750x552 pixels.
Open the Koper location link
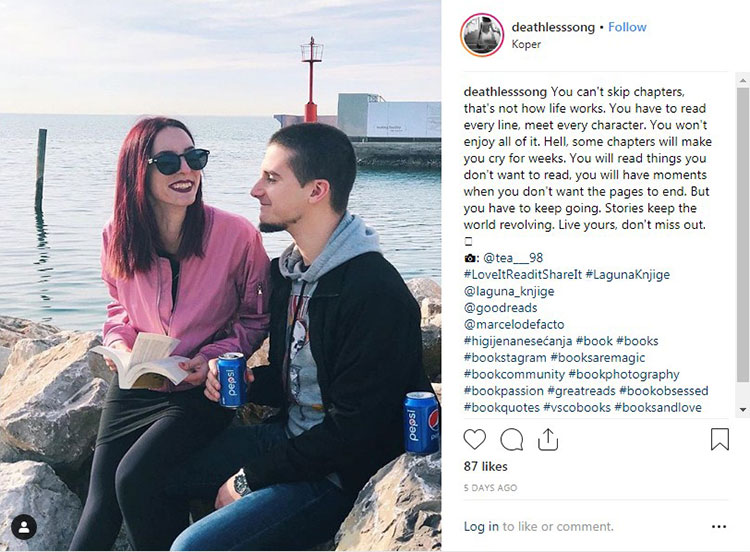coord(526,44)
